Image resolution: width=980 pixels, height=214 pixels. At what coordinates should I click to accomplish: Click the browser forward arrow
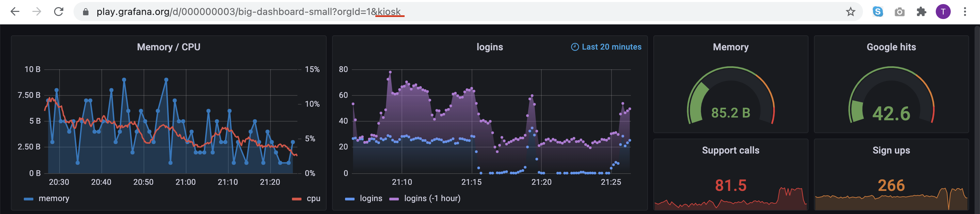[x=36, y=12]
